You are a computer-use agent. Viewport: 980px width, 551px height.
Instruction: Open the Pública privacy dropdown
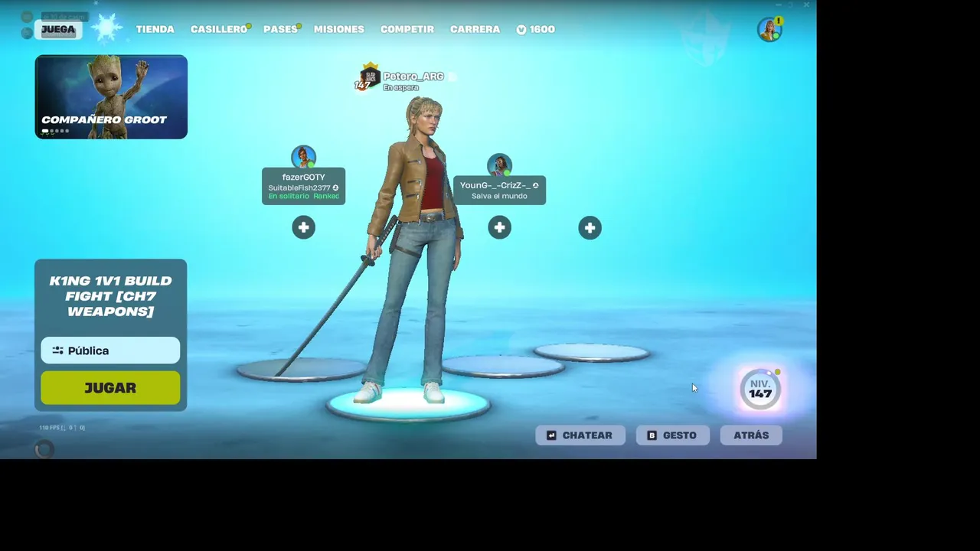(110, 350)
